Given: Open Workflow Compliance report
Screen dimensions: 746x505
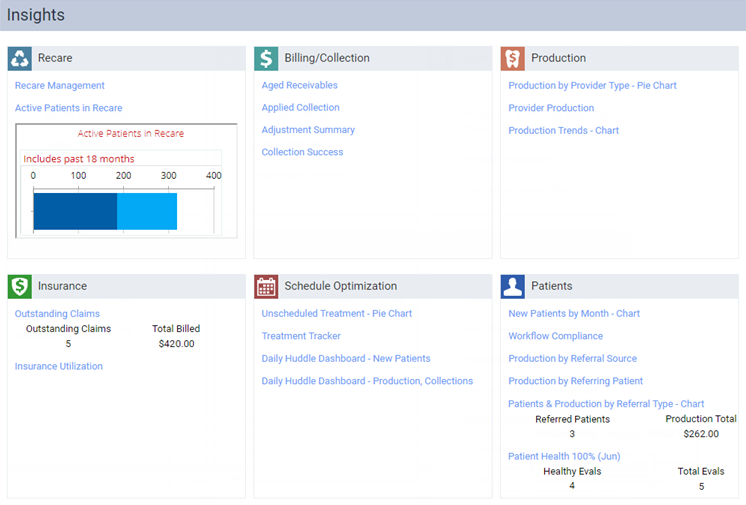Looking at the screenshot, I should [555, 336].
